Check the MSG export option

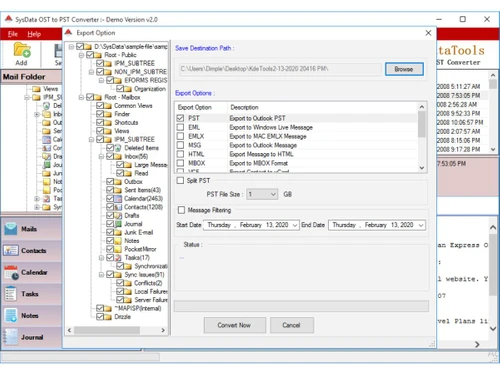click(x=180, y=145)
